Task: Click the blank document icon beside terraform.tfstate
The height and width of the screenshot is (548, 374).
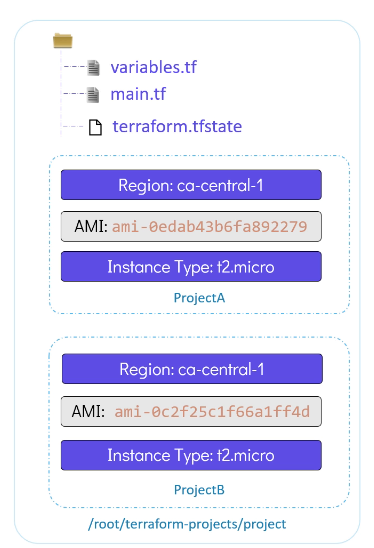Action: (95, 127)
